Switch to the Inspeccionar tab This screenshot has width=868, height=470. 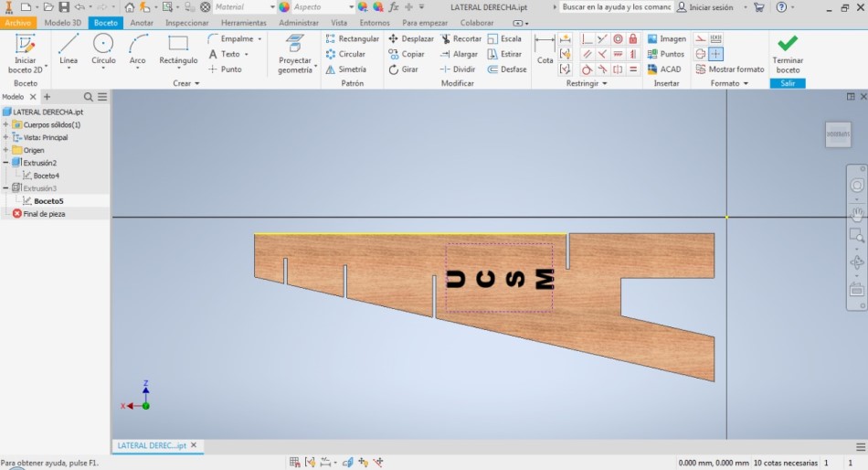pos(187,23)
